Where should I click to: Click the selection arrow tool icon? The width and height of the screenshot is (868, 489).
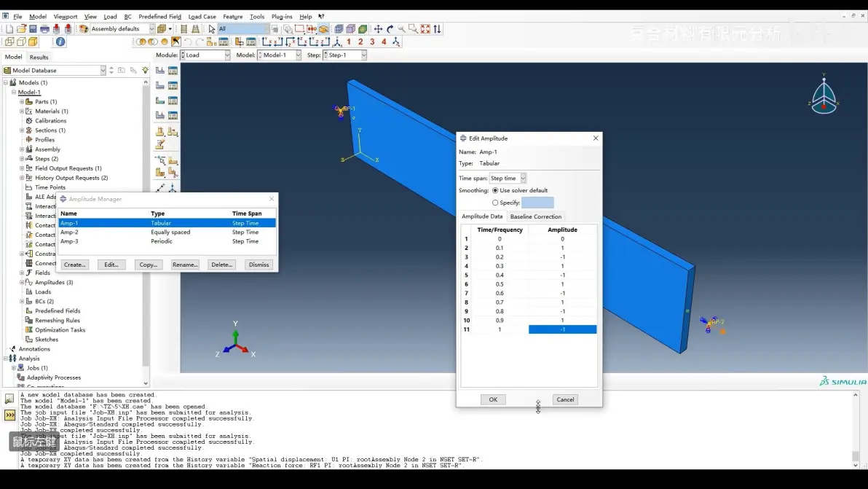pyautogui.click(x=211, y=29)
